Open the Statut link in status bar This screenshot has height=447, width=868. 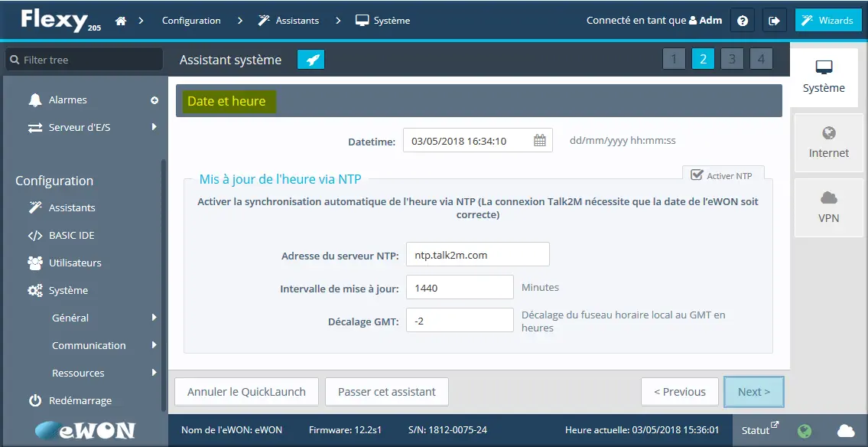pyautogui.click(x=759, y=430)
